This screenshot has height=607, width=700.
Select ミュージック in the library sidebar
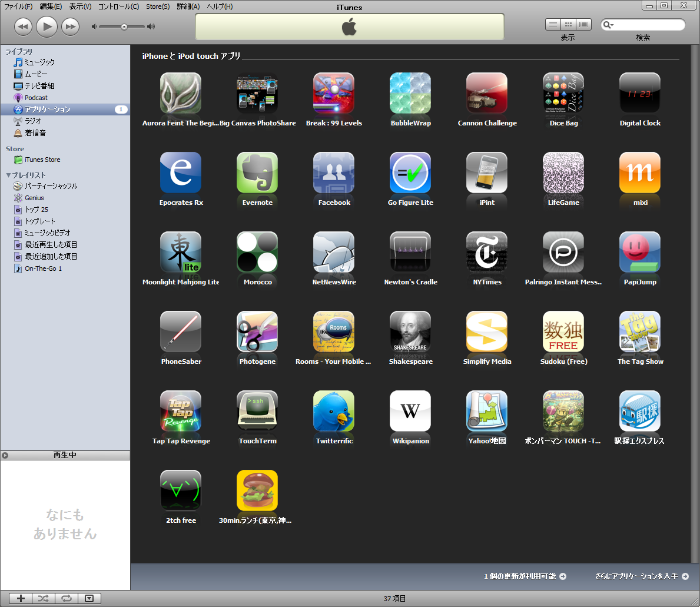coord(65,62)
